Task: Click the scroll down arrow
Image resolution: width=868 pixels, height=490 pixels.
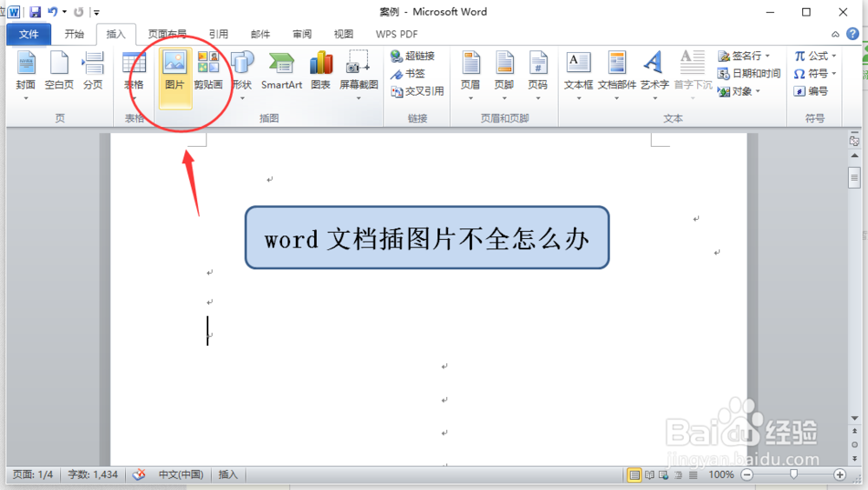Action: (855, 418)
